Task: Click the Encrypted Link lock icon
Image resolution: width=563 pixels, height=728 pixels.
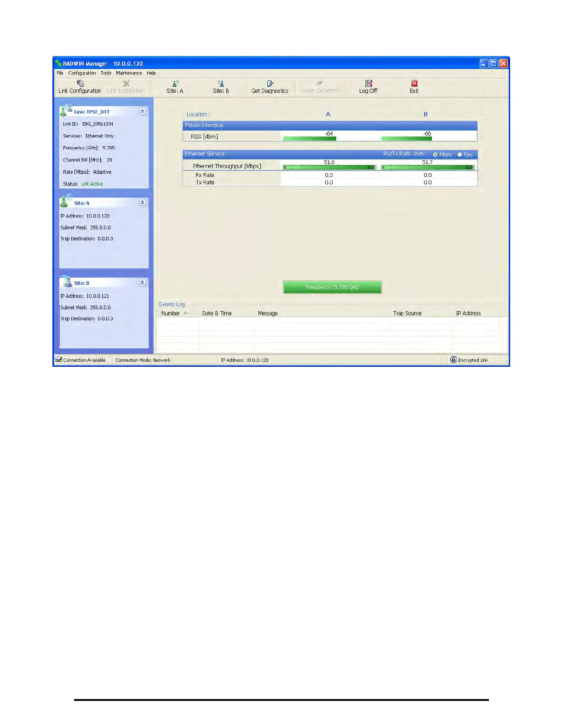Action: tap(454, 360)
